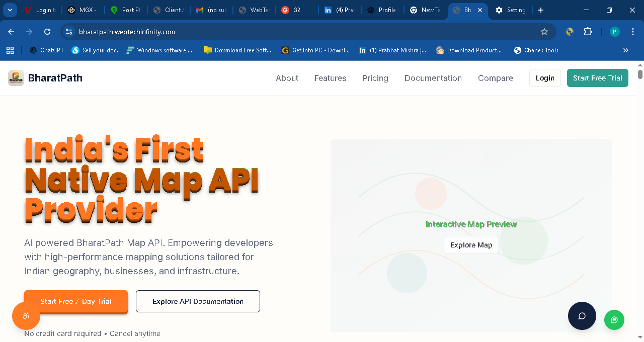
Task: Open Chrome three-dot menu
Action: pos(632,32)
